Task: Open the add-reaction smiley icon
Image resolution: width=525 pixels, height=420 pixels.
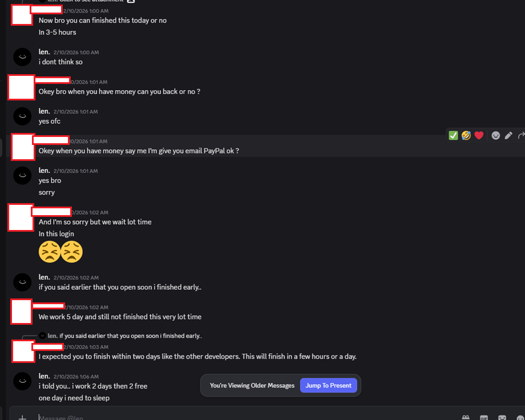Action: click(x=495, y=135)
